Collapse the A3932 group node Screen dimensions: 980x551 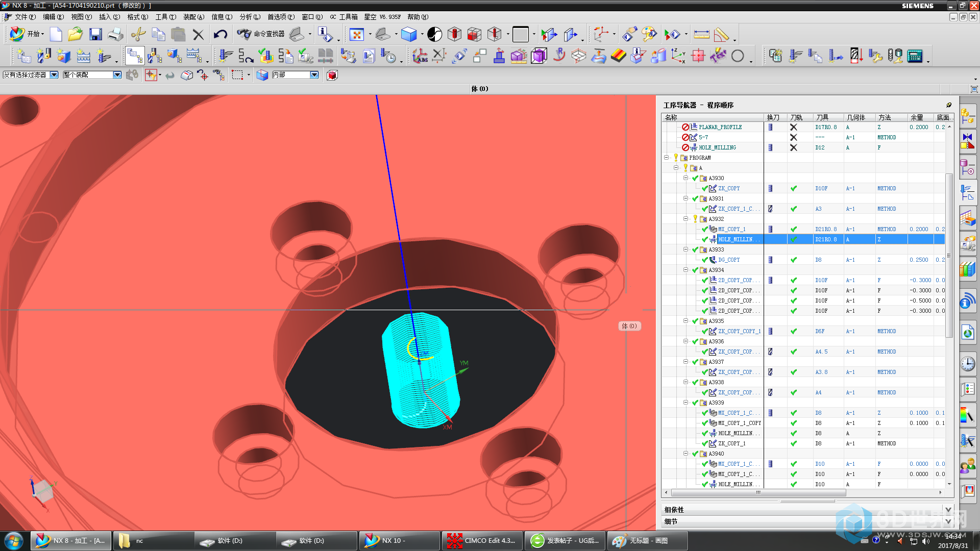click(x=685, y=219)
